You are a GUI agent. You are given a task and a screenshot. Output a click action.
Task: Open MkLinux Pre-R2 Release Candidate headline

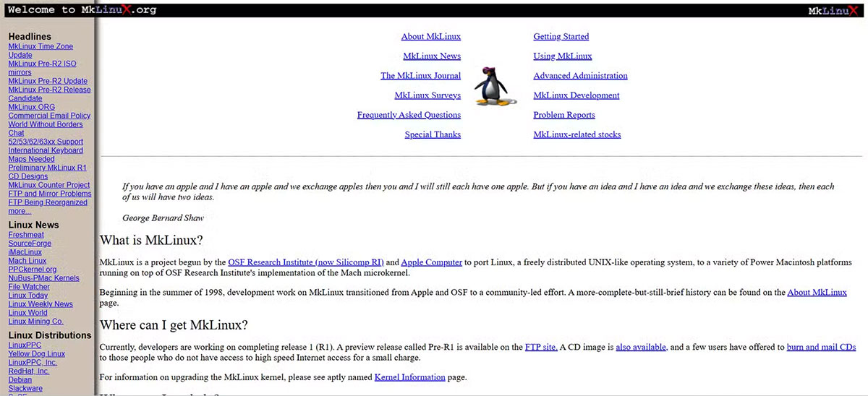coord(49,94)
